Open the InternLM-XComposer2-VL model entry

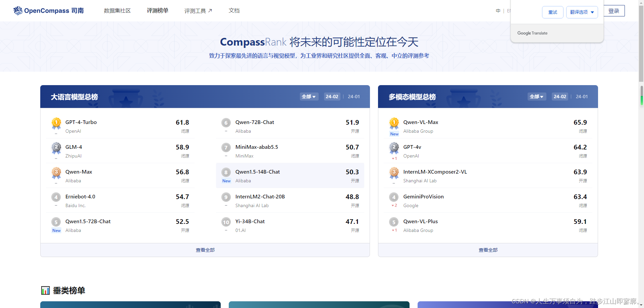pyautogui.click(x=488, y=176)
